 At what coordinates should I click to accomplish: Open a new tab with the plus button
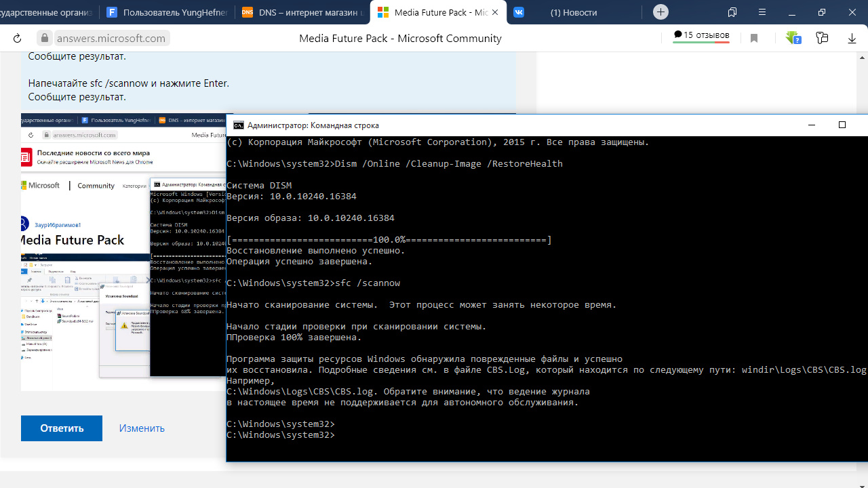[x=660, y=12]
